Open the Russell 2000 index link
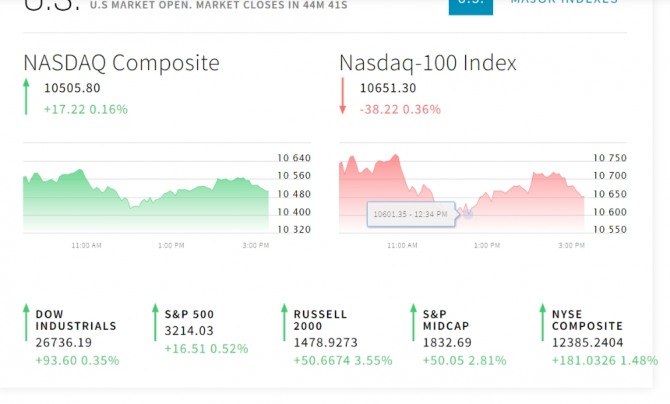The height and width of the screenshot is (404, 670). [321, 320]
